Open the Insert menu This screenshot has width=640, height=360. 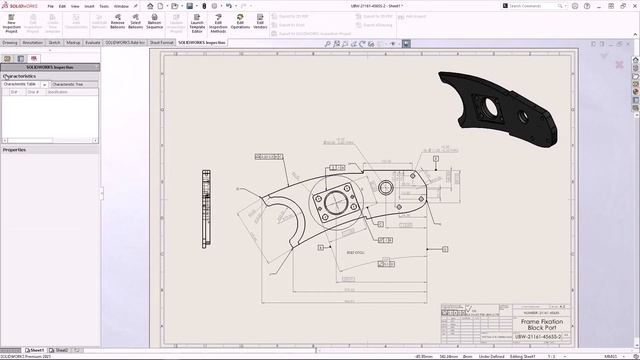[89, 6]
